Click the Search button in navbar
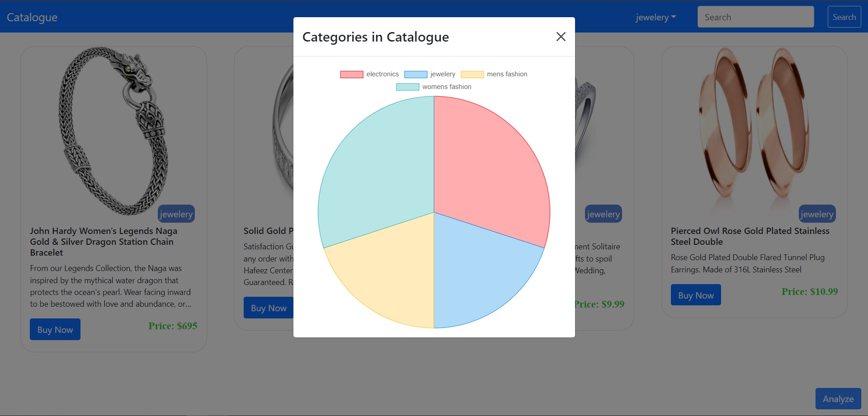The width and height of the screenshot is (868, 416). (x=844, y=17)
